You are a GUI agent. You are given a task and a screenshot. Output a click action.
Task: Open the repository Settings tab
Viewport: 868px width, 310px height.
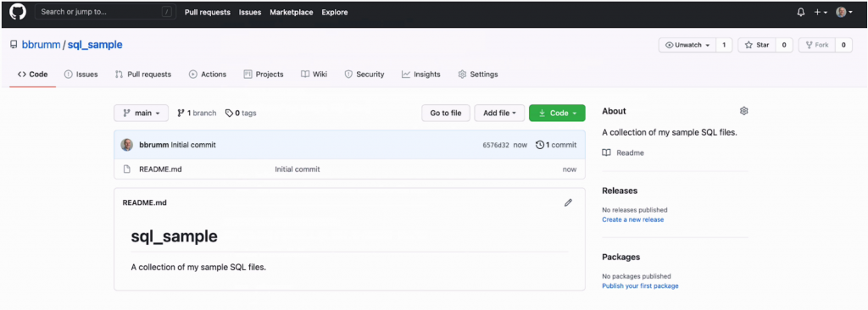tap(478, 75)
